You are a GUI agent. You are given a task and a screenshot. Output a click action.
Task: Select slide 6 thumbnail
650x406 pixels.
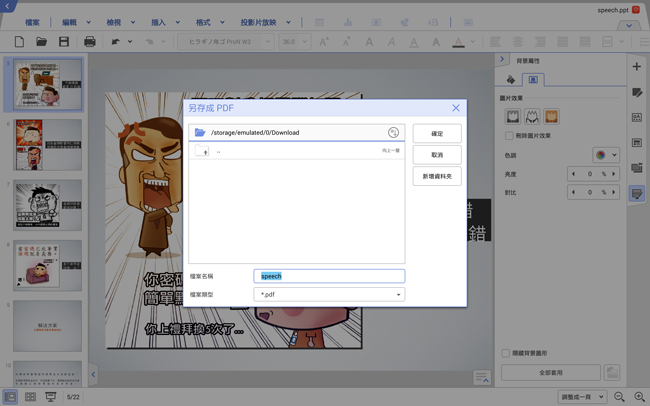pyautogui.click(x=47, y=145)
